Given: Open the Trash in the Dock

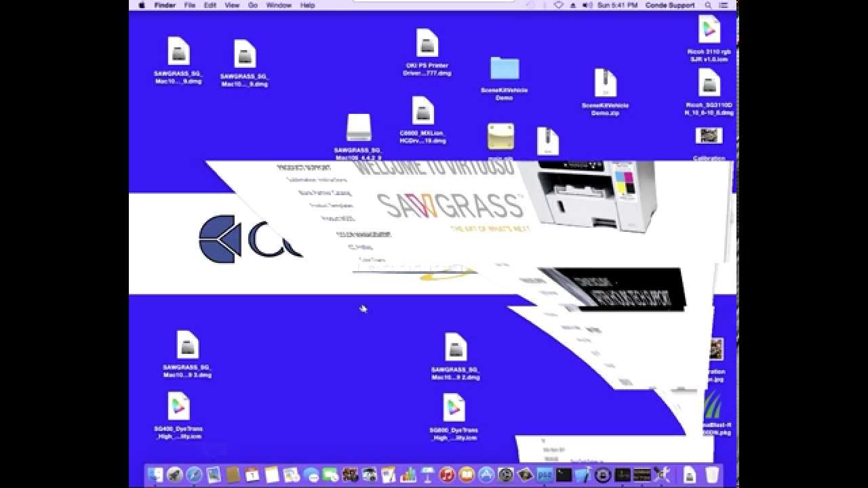Looking at the screenshot, I should click(712, 475).
